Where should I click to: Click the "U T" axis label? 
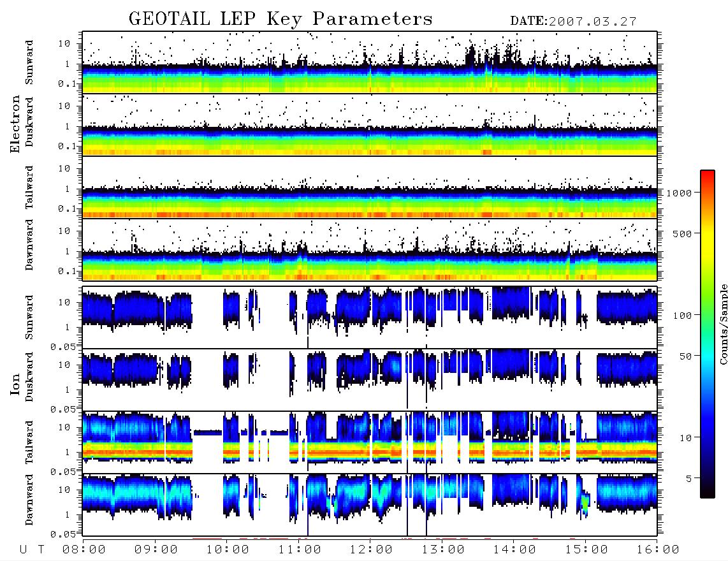coord(32,550)
